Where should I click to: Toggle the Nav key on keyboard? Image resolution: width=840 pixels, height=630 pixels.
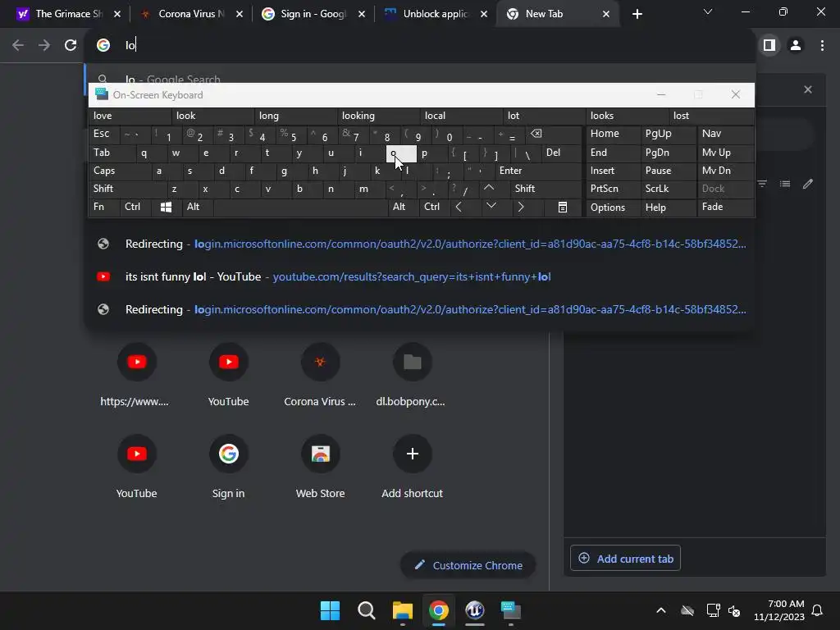725,134
